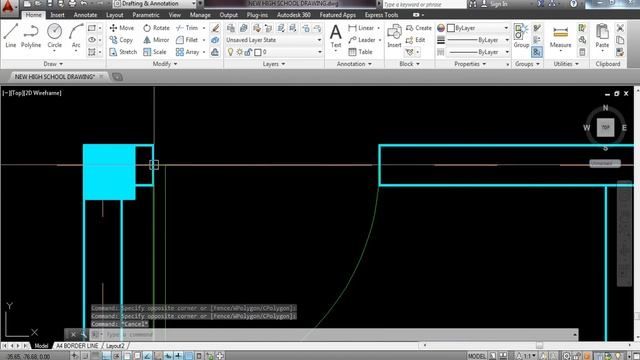Open the Parametric ribbon tab
The image size is (640, 360).
[x=146, y=15]
